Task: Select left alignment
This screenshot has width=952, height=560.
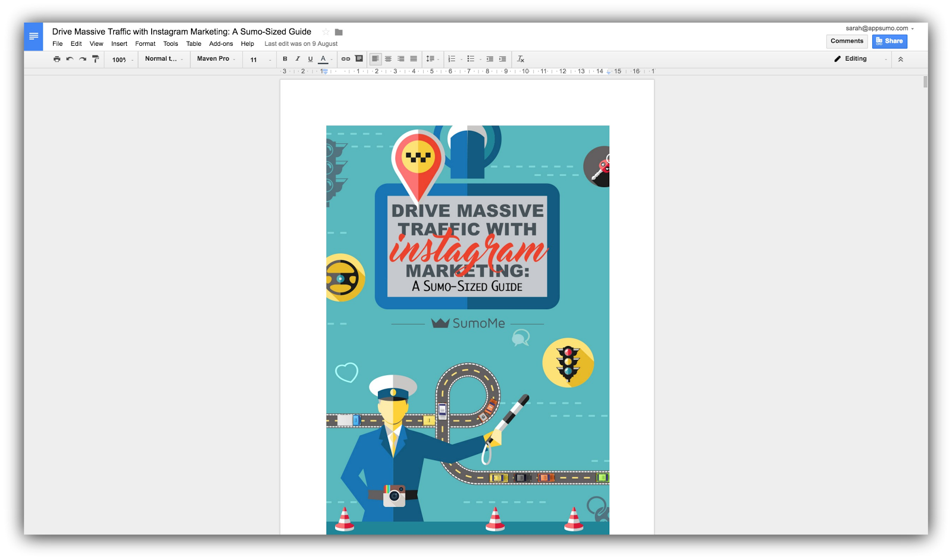Action: pyautogui.click(x=375, y=59)
